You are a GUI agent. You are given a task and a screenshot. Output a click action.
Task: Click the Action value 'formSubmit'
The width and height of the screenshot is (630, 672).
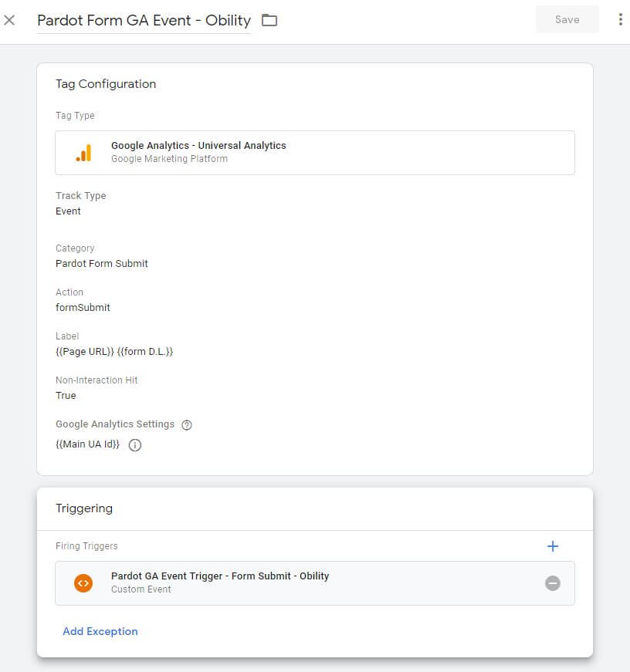click(83, 307)
